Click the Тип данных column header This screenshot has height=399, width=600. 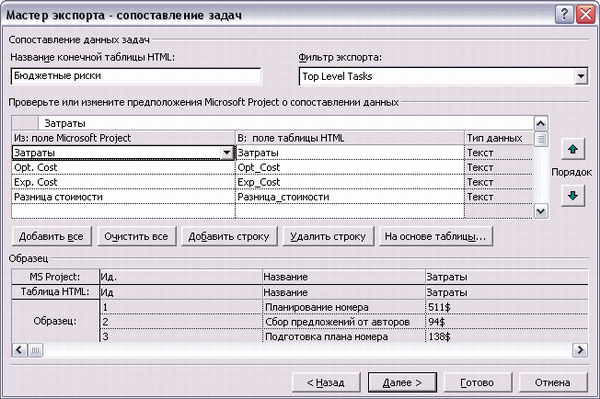[499, 138]
